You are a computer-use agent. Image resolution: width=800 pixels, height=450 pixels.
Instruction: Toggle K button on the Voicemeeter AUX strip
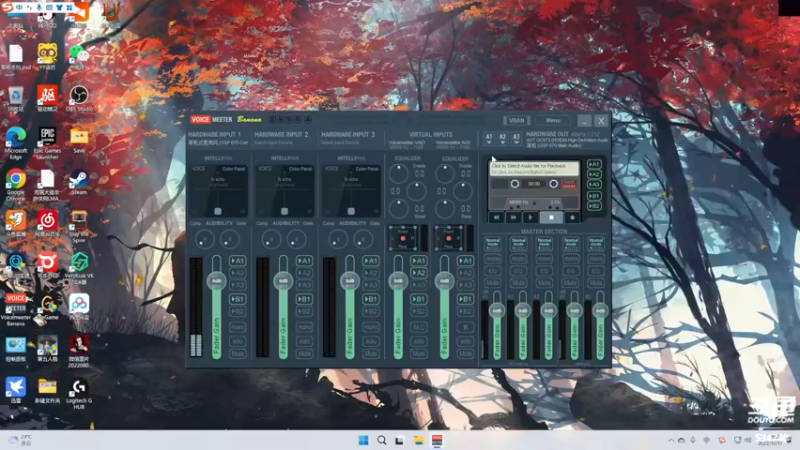click(465, 327)
